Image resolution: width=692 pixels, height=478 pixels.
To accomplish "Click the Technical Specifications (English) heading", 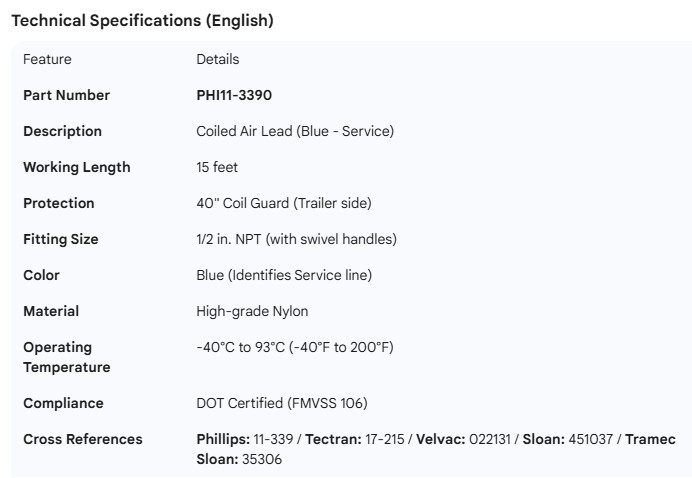I will click(141, 20).
